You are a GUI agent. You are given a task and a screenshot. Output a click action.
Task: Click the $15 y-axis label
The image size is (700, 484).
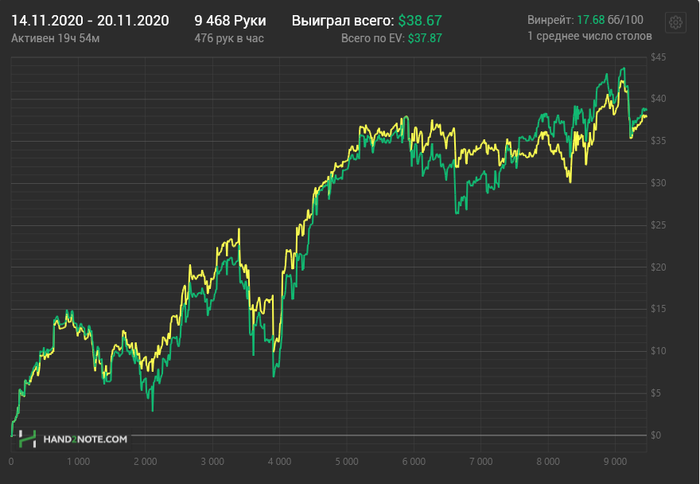(x=658, y=309)
